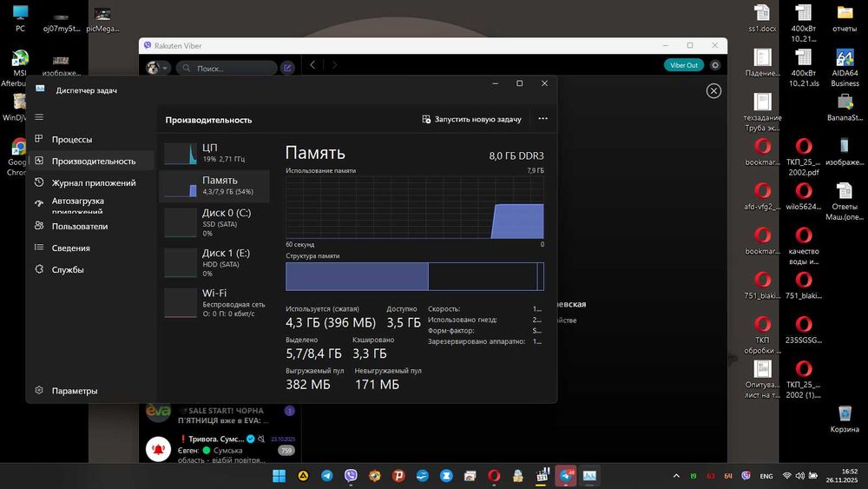Viewport: 868px width, 489px height.
Task: Select the Memory performance item
Action: (x=214, y=186)
